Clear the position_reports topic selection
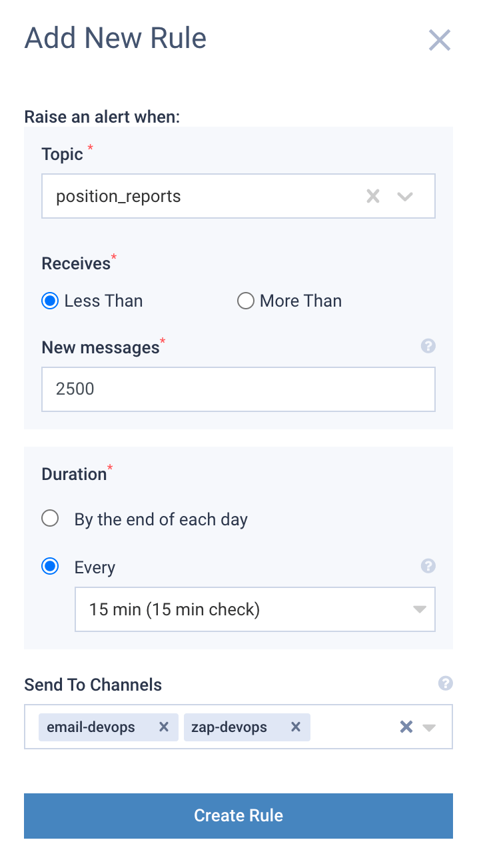Image resolution: width=485 pixels, height=868 pixels. [373, 196]
